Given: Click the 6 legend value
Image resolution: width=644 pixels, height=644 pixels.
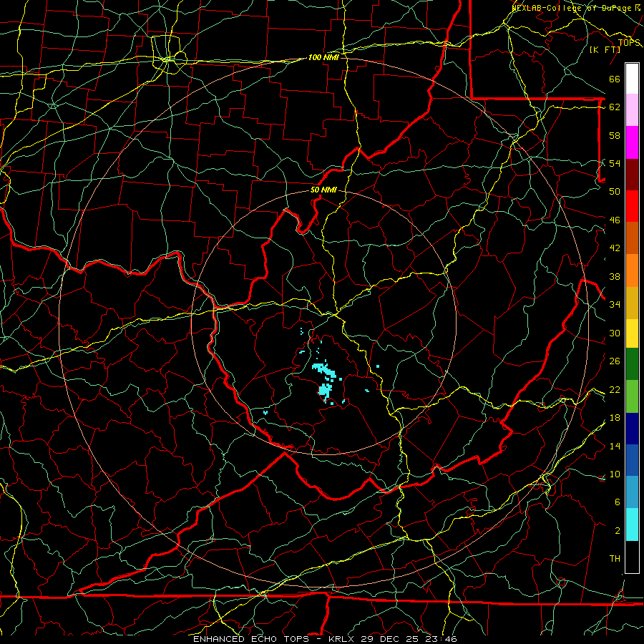Looking at the screenshot, I should [618, 502].
